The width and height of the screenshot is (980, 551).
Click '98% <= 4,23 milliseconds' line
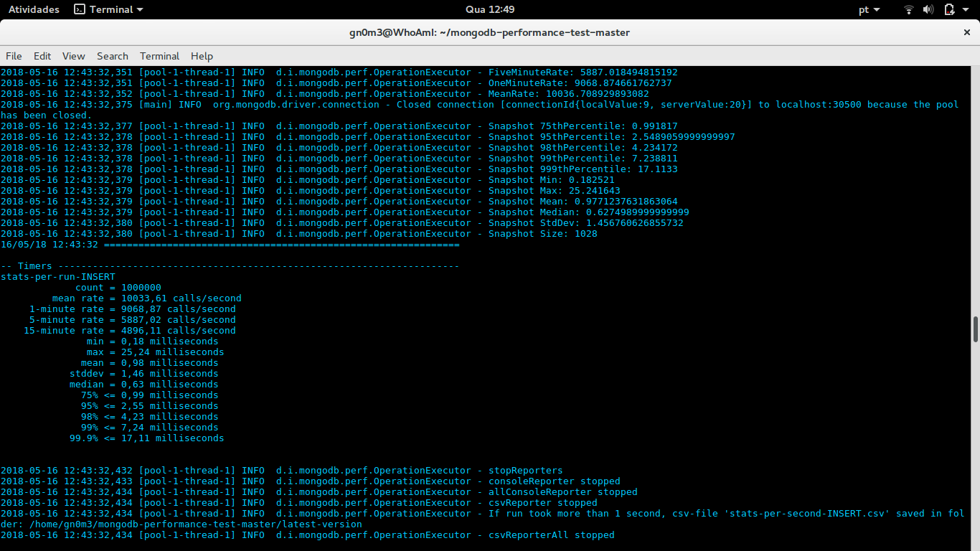(x=150, y=417)
